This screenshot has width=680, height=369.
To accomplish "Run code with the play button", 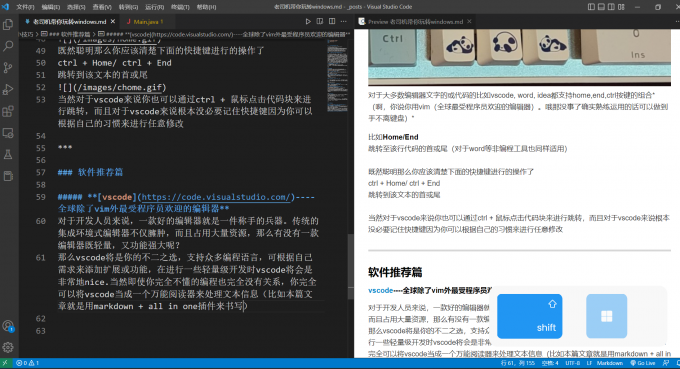I will coord(308,21).
